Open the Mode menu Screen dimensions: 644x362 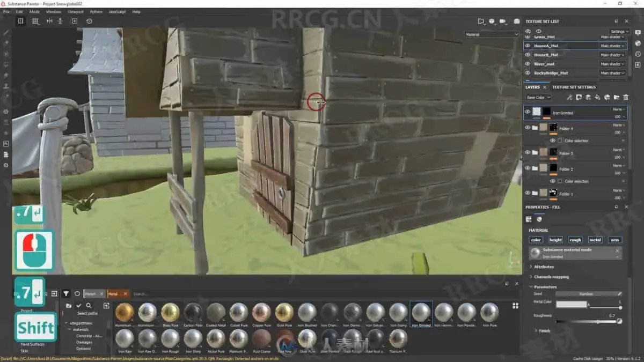(34, 11)
